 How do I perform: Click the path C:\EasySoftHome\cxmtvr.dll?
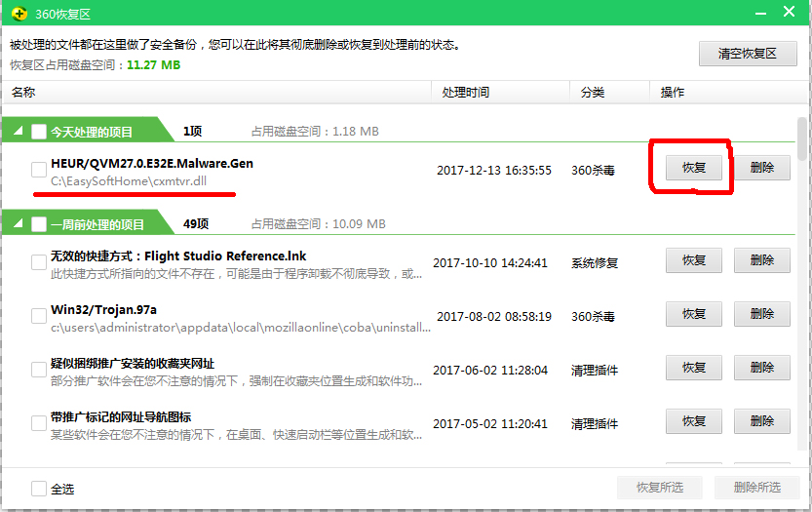point(129,180)
